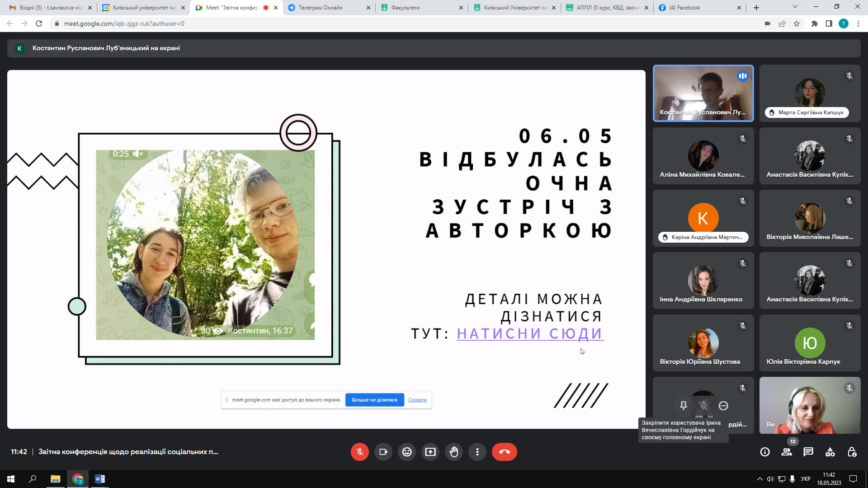Click the 'Сховати' link
The image size is (868, 488).
417,400
